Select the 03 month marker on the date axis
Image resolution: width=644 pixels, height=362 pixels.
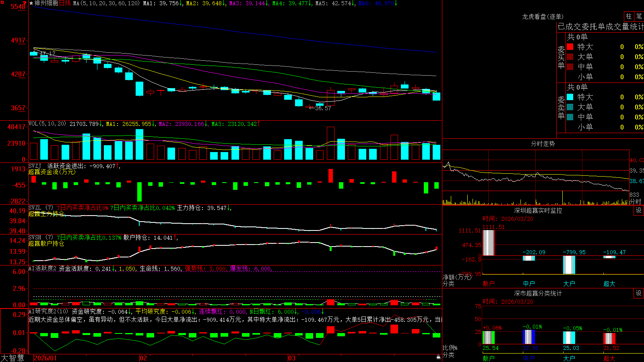coord(292,358)
